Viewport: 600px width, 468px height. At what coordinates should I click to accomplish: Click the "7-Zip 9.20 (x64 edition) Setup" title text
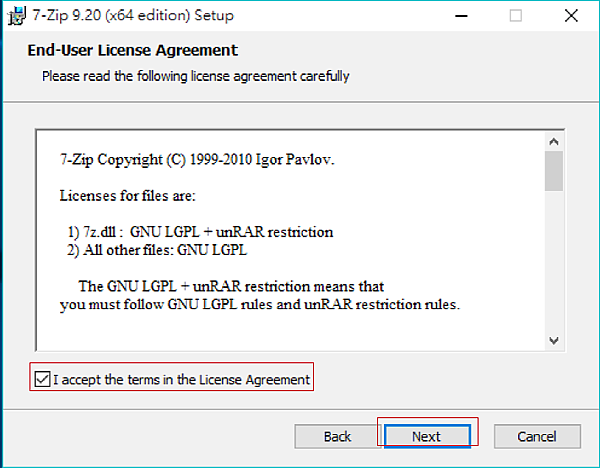point(133,16)
